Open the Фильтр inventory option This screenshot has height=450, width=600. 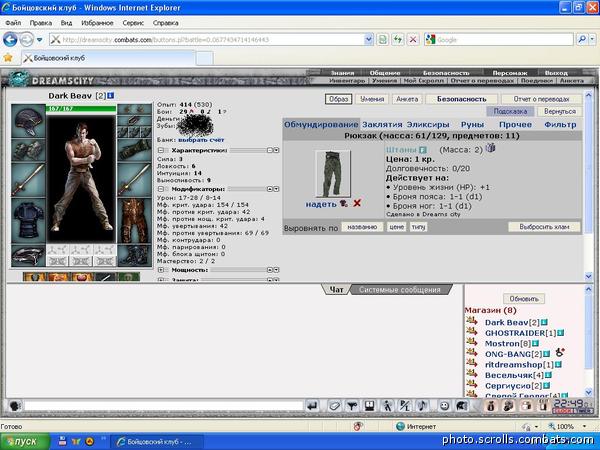(x=560, y=125)
